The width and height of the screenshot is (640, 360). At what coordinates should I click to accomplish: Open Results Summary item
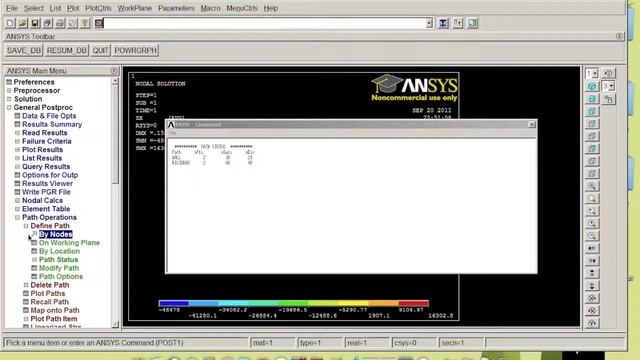[52, 124]
